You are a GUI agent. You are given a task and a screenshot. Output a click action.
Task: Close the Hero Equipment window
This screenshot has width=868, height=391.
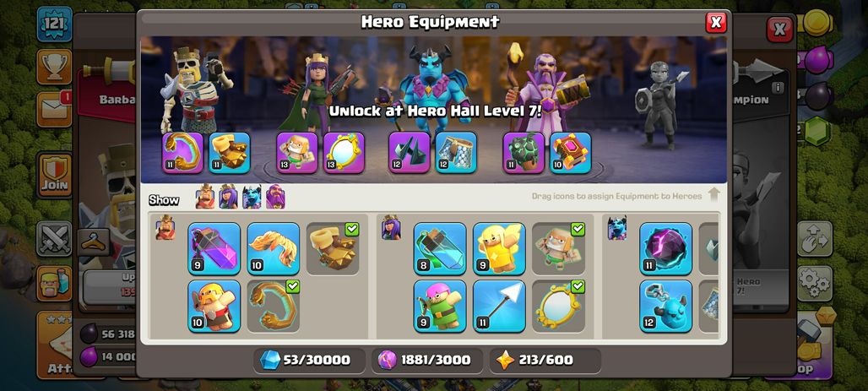[716, 22]
